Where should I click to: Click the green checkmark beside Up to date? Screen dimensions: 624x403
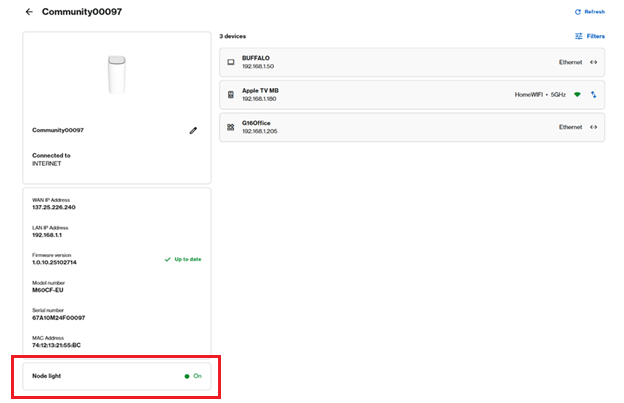click(168, 259)
